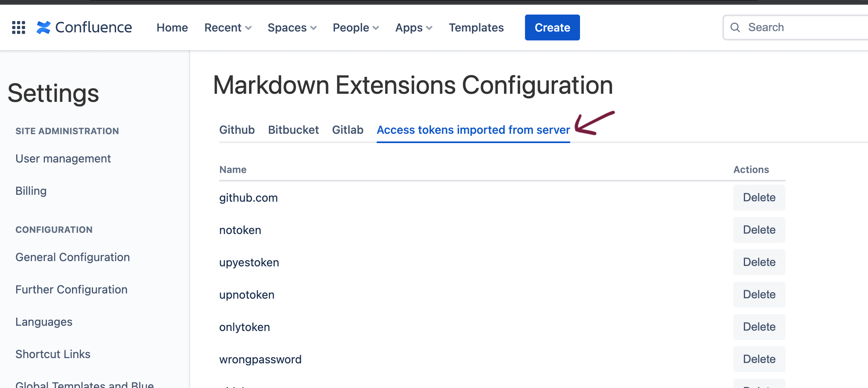Image resolution: width=868 pixels, height=388 pixels.
Task: Expand the Recent dropdown menu
Action: [228, 27]
